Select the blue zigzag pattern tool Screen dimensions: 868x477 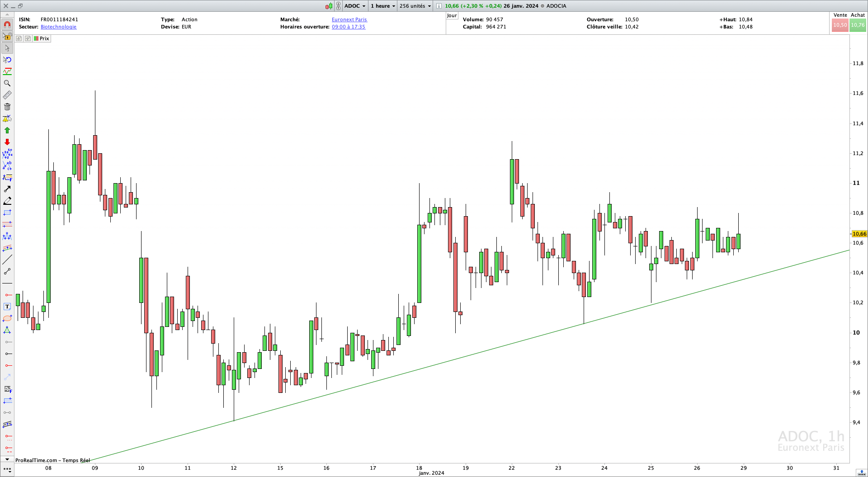click(7, 236)
